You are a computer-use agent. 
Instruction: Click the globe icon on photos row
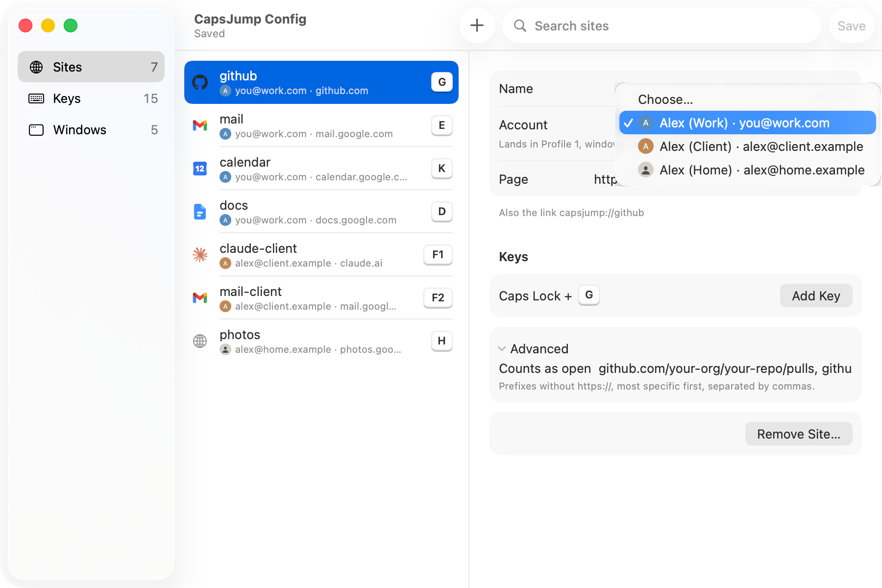(200, 341)
